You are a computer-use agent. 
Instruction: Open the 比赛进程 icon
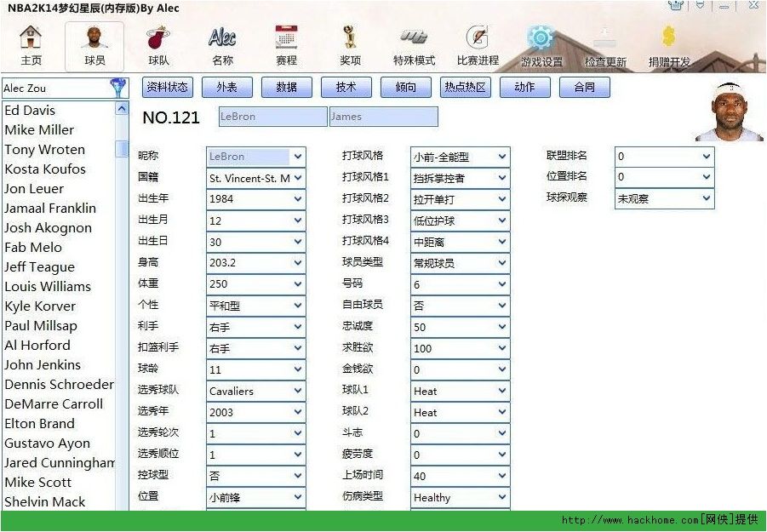[478, 46]
